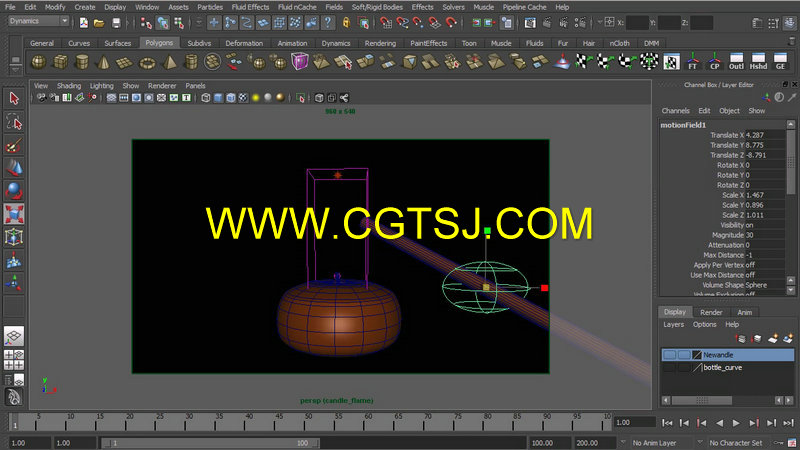Play the animation forward
This screenshot has height=450, width=800.
click(x=736, y=422)
